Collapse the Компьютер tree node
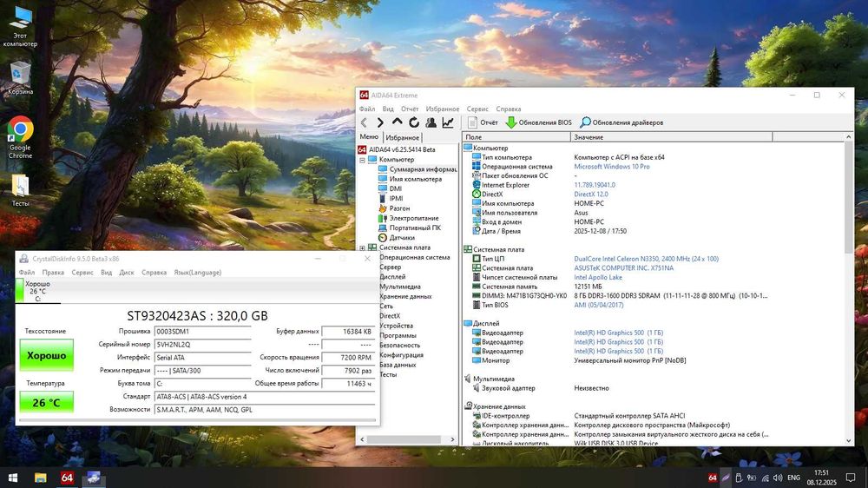This screenshot has width=868, height=488. point(362,160)
